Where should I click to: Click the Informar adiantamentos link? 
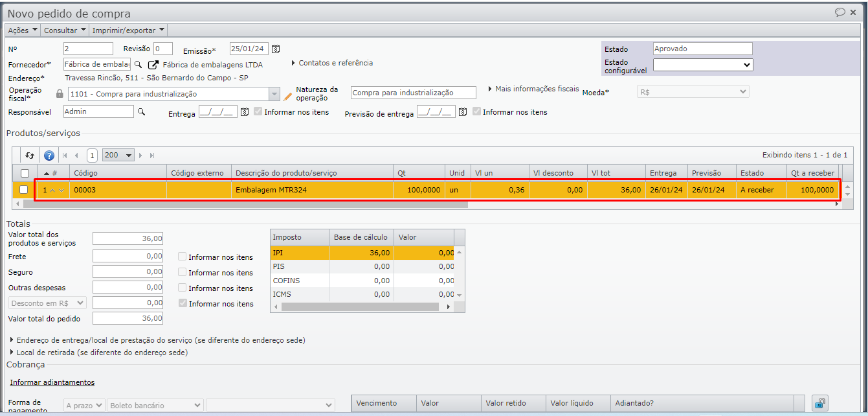52,382
